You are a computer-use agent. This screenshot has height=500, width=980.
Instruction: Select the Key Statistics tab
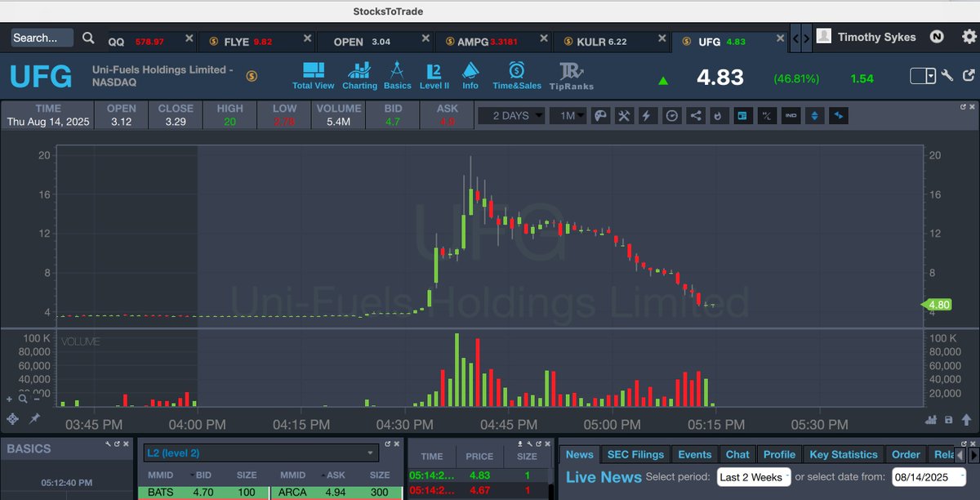844,454
